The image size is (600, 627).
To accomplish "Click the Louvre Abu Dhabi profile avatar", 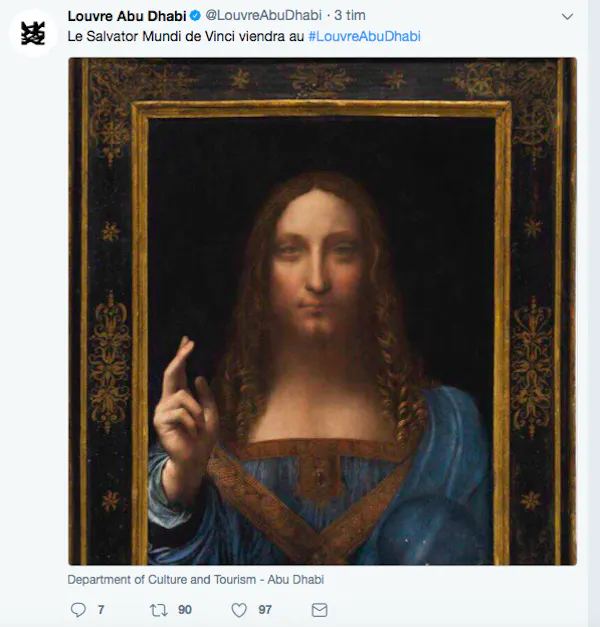I will coord(31,31).
